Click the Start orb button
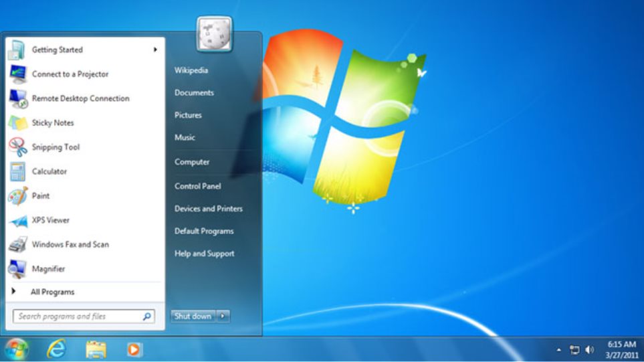Viewport: 644px width, 362px height. [x=17, y=349]
